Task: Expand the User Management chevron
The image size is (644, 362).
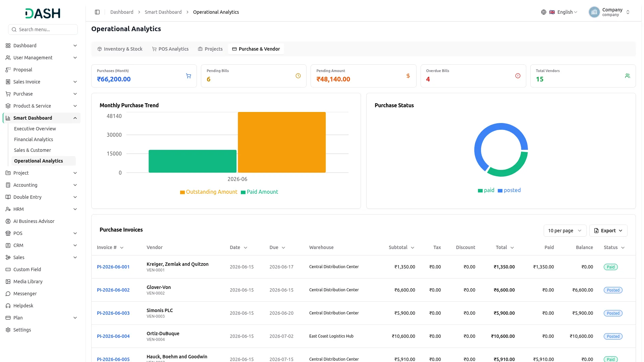Action: click(75, 58)
